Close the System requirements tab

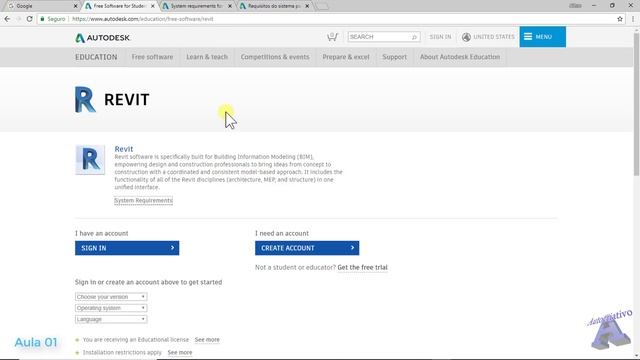230,6
